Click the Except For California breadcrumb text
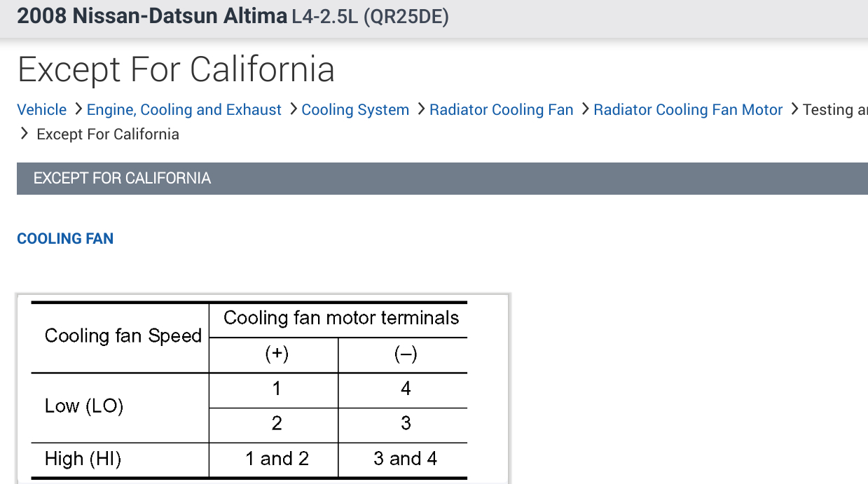Screen dimensions: 868x484 click(x=108, y=134)
